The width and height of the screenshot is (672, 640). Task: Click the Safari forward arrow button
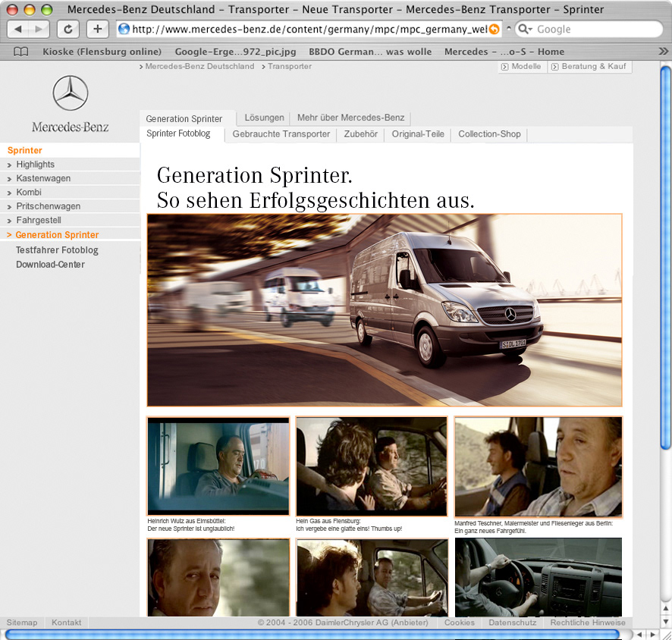39,29
